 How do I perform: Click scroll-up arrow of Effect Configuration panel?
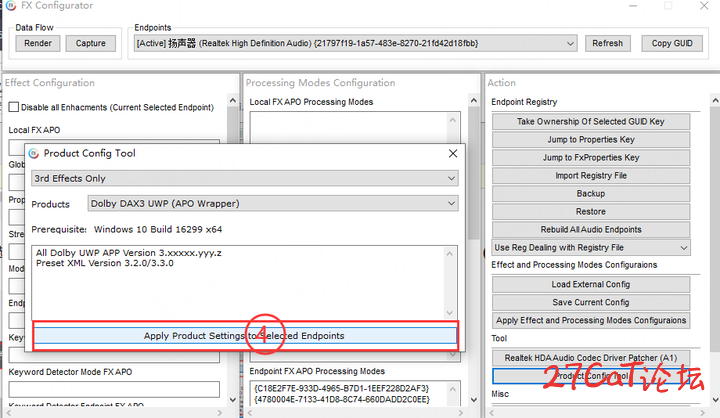pyautogui.click(x=233, y=101)
